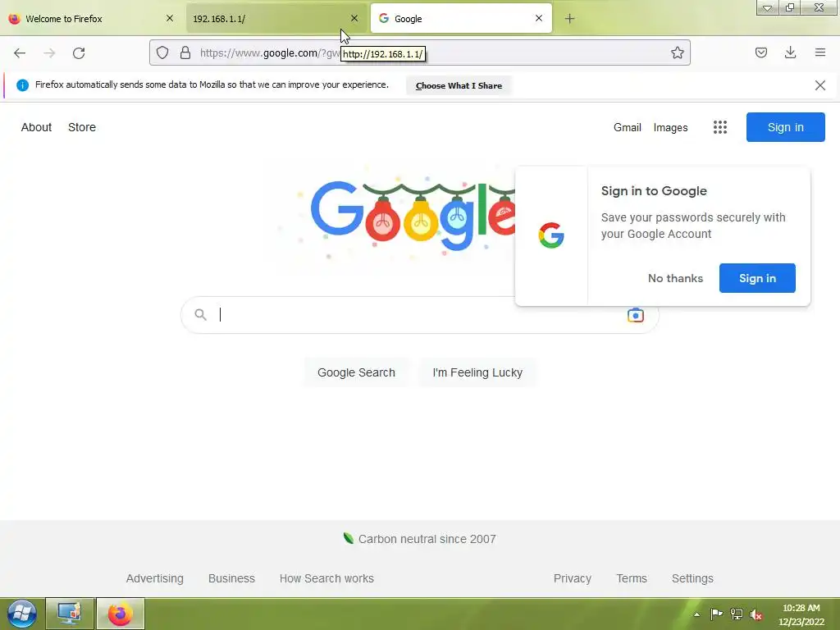
Task: Open the Save to Pocket icon
Action: tap(760, 52)
